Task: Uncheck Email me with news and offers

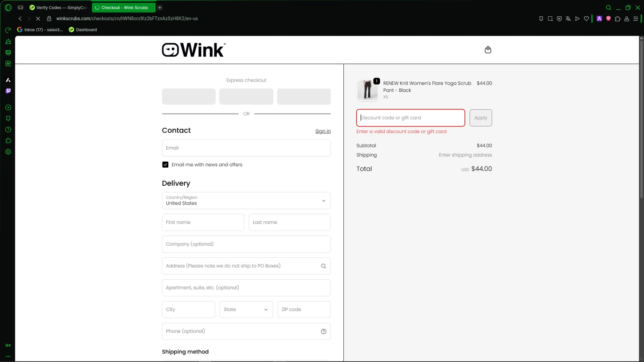Action: pos(165,165)
